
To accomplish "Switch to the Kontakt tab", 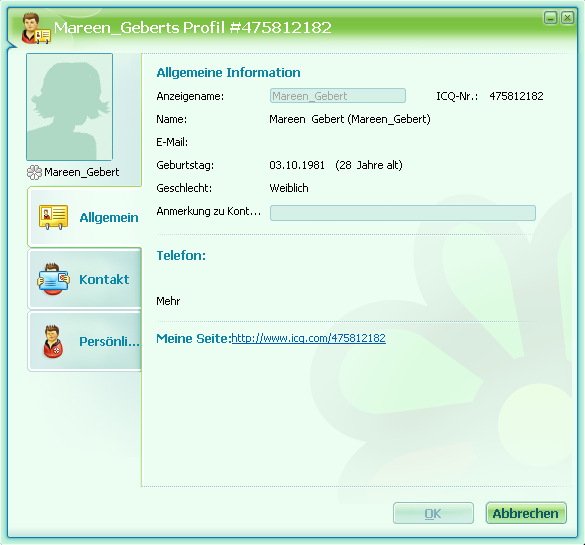I will coord(85,279).
